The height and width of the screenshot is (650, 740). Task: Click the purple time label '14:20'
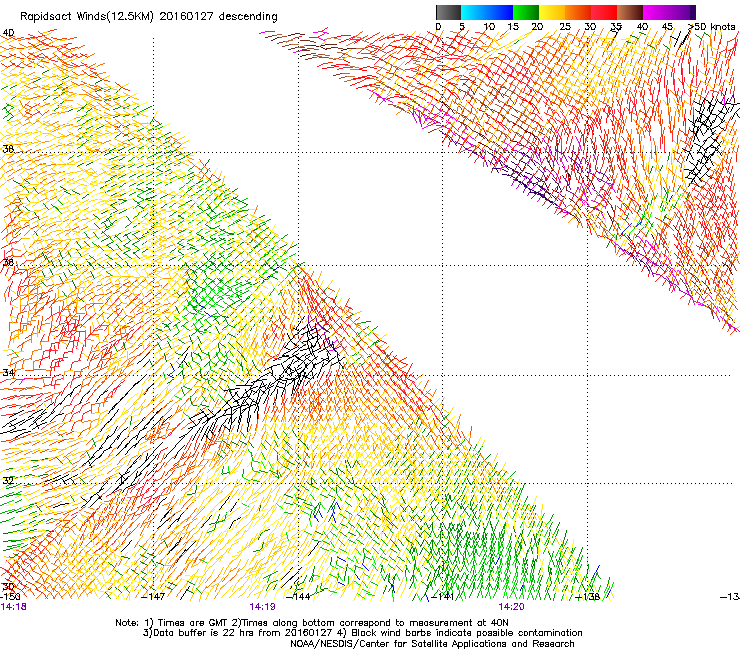tap(512, 607)
